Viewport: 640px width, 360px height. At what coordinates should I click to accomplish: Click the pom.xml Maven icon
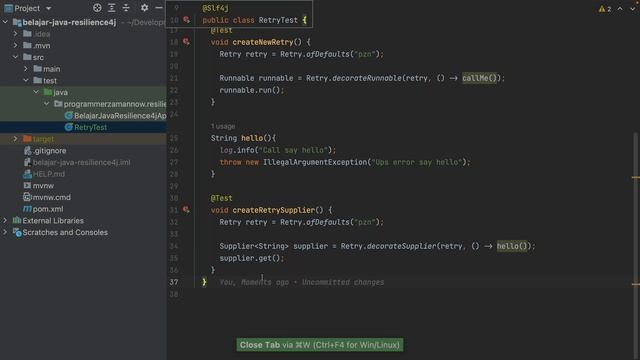(x=27, y=209)
